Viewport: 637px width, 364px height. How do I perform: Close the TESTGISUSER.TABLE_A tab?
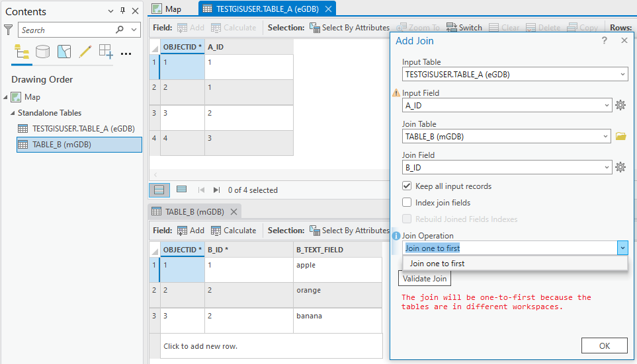tap(329, 9)
